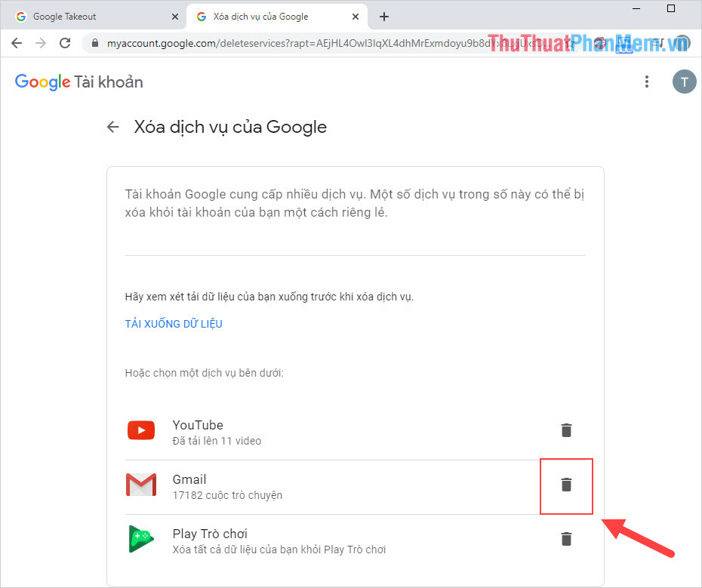
Task: Click the browser Forward navigation button
Action: tap(41, 43)
